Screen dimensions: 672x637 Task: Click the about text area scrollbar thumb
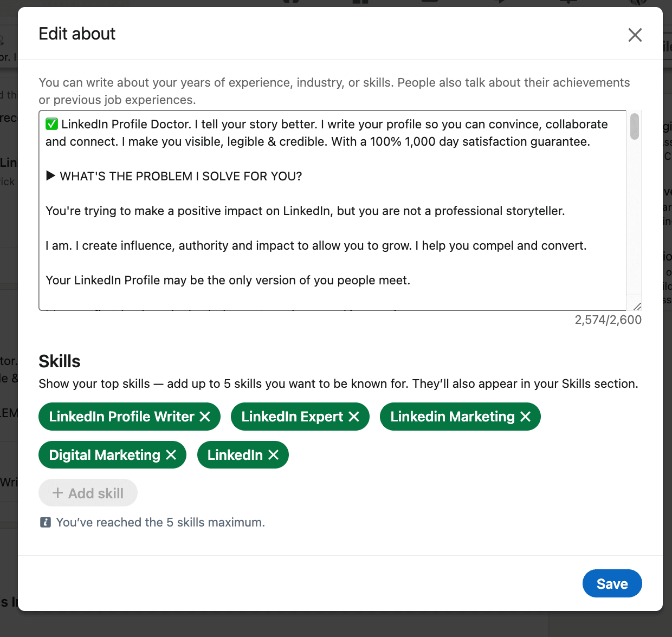tap(634, 126)
